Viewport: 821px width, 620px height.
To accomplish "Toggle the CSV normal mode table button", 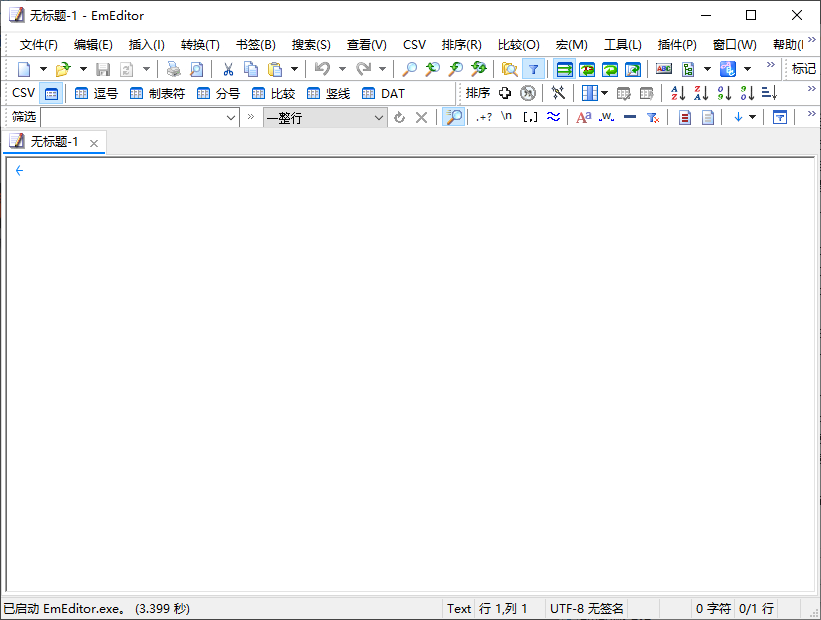I will pyautogui.click(x=51, y=94).
